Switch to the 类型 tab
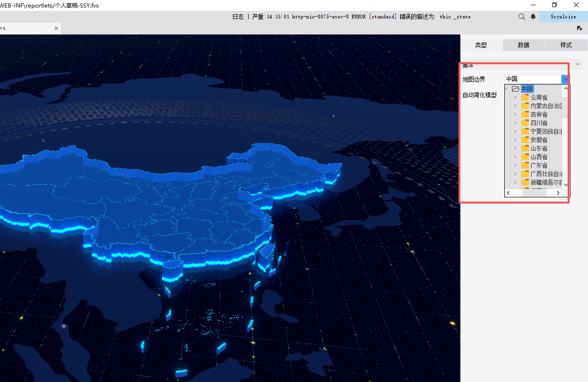588x382 pixels. [x=481, y=45]
